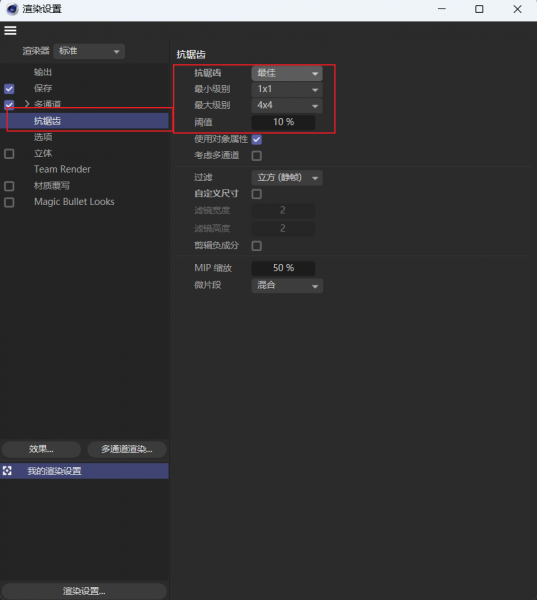Open the 渲染器 dropdown set to 标准
The width and height of the screenshot is (537, 600).
coord(89,51)
